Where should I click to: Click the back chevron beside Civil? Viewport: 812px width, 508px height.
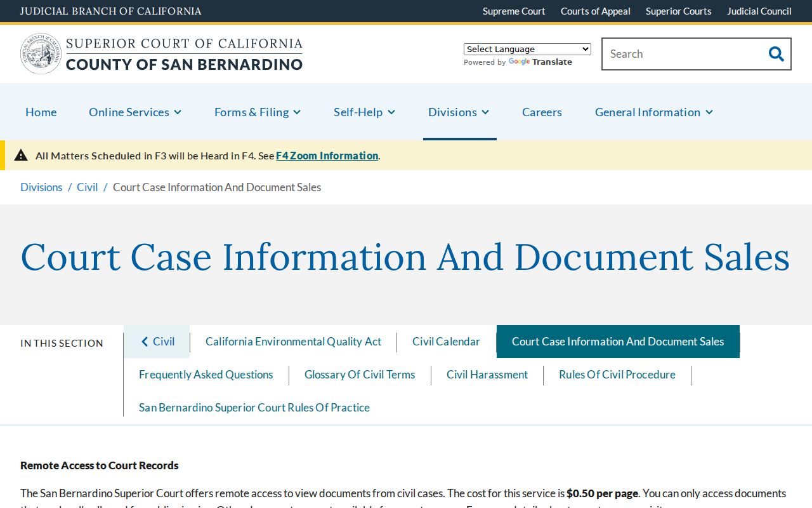point(145,342)
